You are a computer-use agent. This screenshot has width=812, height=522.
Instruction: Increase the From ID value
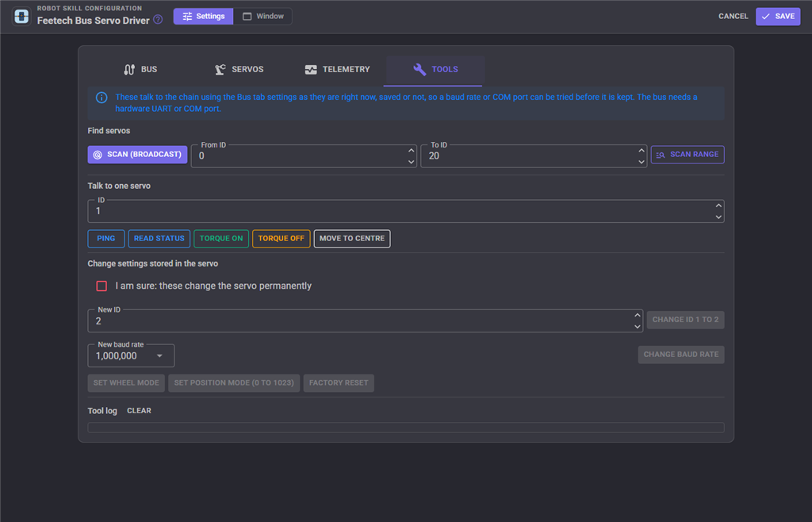point(412,150)
